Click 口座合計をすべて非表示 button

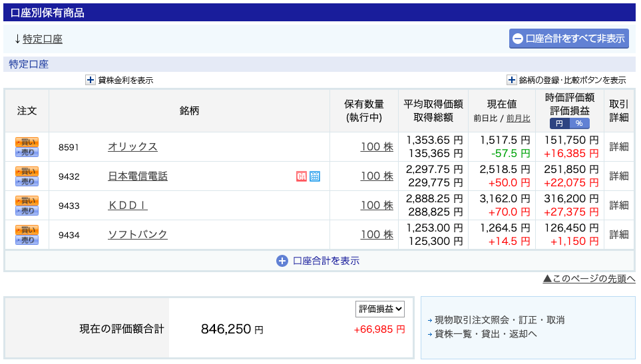[x=568, y=39]
